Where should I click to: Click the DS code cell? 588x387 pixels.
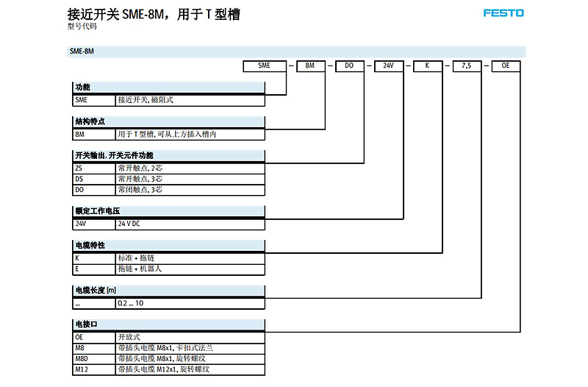pyautogui.click(x=94, y=179)
